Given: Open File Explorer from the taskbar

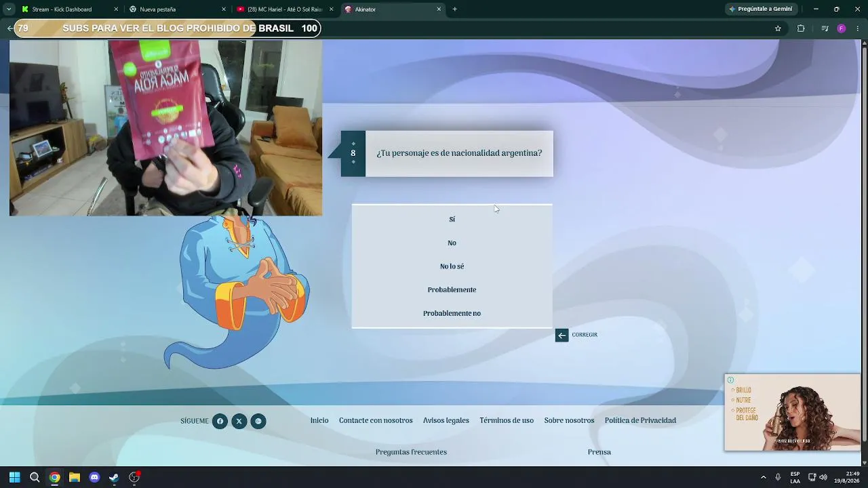Looking at the screenshot, I should [75, 477].
